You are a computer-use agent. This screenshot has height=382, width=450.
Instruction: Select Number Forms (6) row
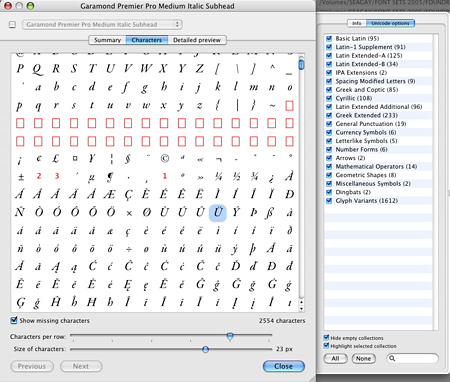click(378, 149)
